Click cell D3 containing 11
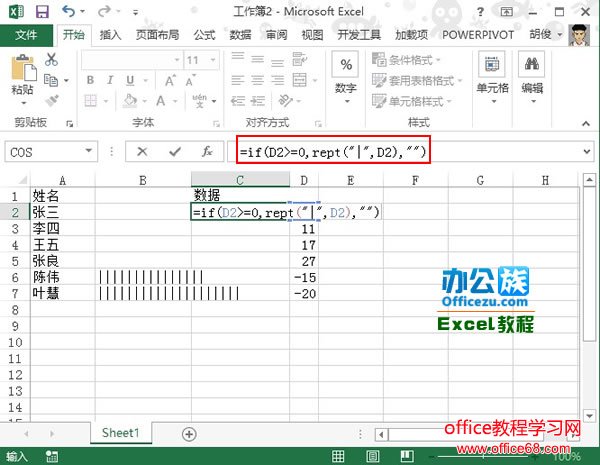Viewport: 600px width, 465px height. click(x=304, y=229)
